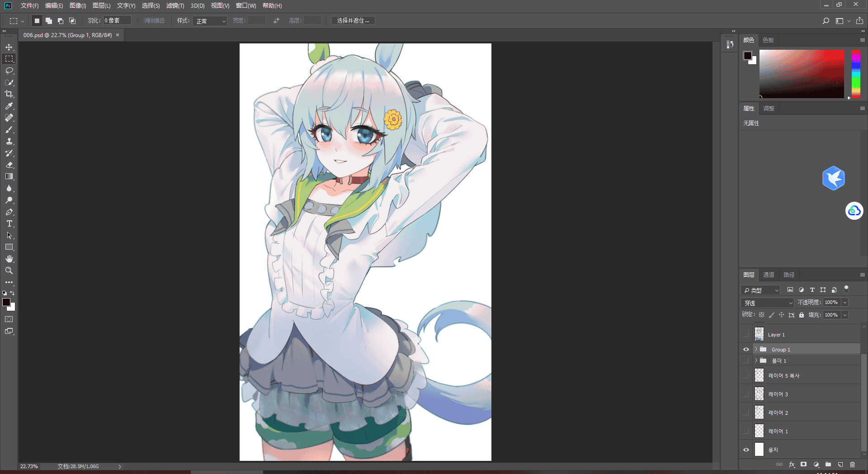Viewport: 868px width, 474px height.
Task: Click the color picker gradient field
Action: pos(802,74)
